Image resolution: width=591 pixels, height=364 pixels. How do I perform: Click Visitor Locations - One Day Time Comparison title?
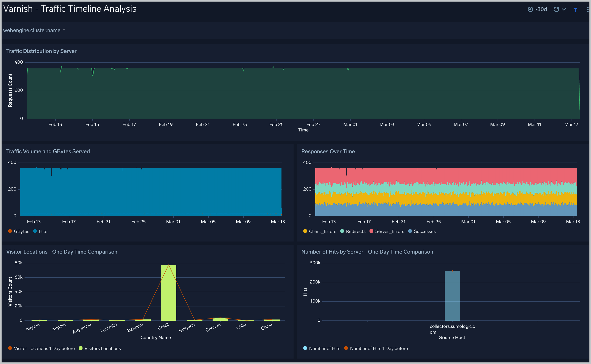click(62, 252)
